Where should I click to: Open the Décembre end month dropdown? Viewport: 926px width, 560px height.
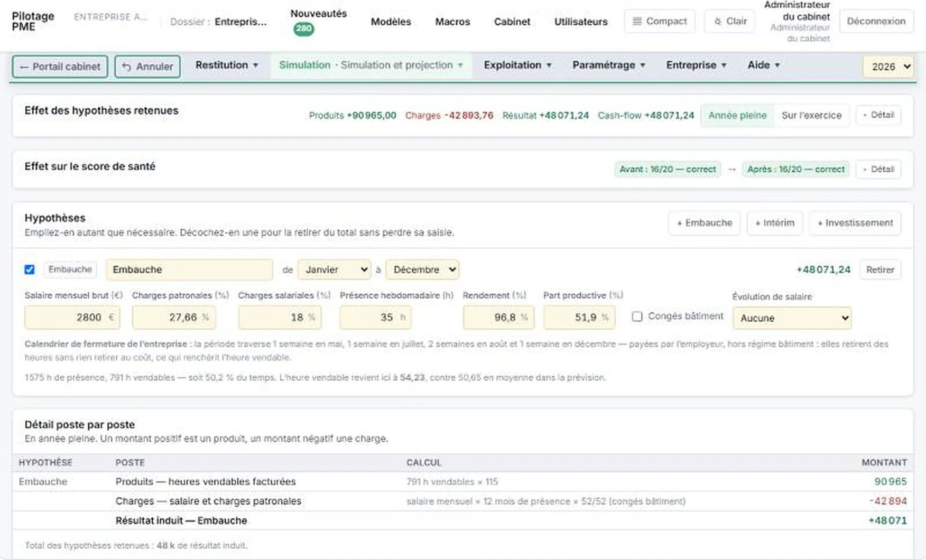(x=422, y=269)
